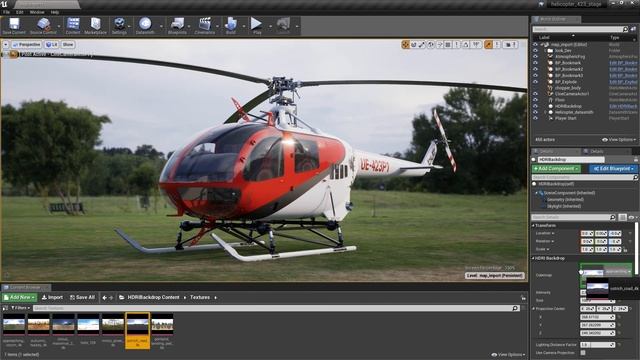Open the viewport Show menu

point(68,44)
